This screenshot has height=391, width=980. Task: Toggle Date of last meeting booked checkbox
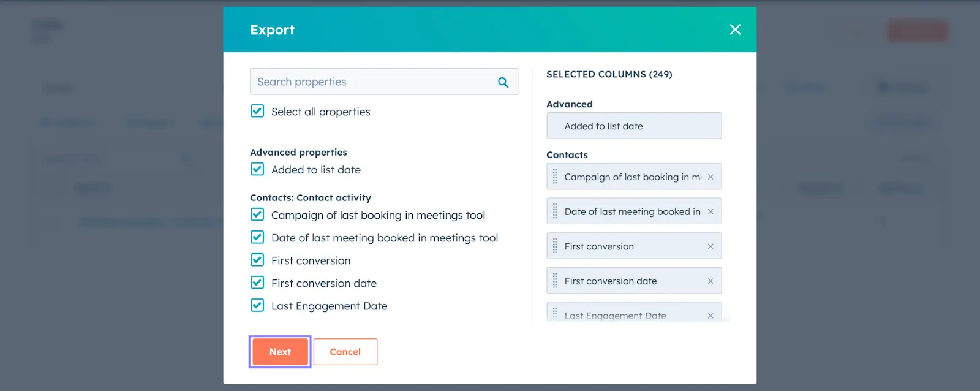pos(257,237)
